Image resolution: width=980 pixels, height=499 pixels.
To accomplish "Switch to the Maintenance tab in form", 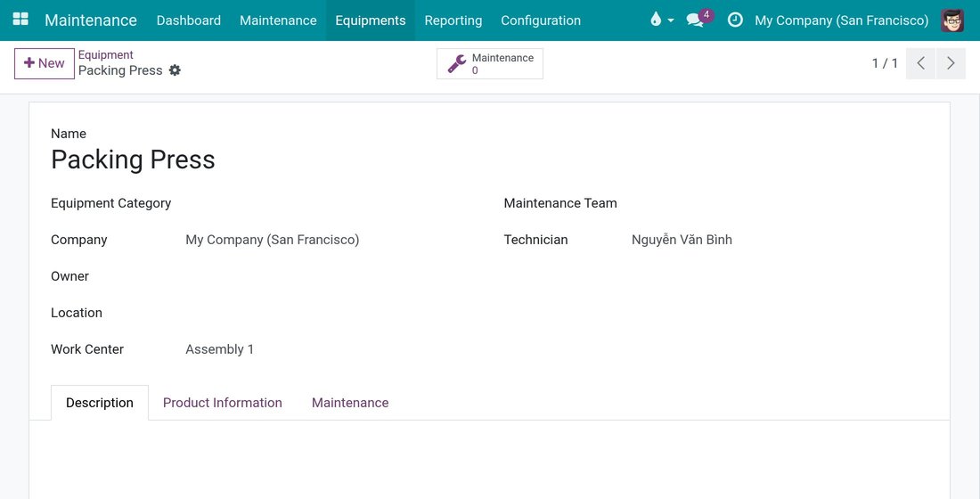I will pyautogui.click(x=350, y=403).
